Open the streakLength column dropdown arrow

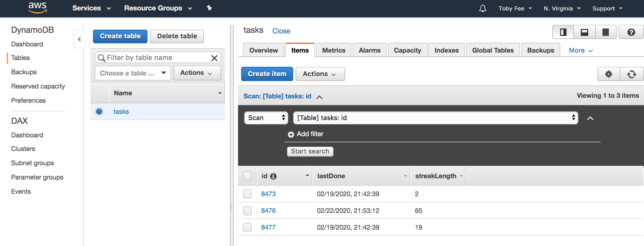coord(461,176)
